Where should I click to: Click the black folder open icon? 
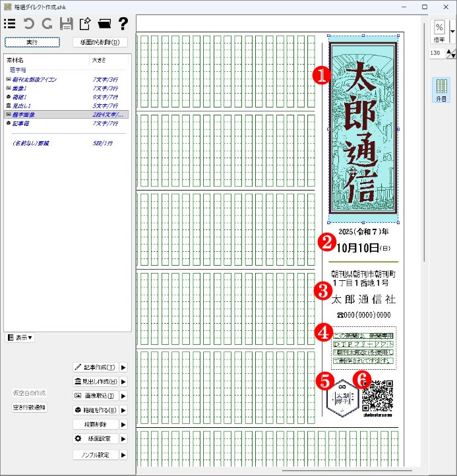pyautogui.click(x=104, y=24)
